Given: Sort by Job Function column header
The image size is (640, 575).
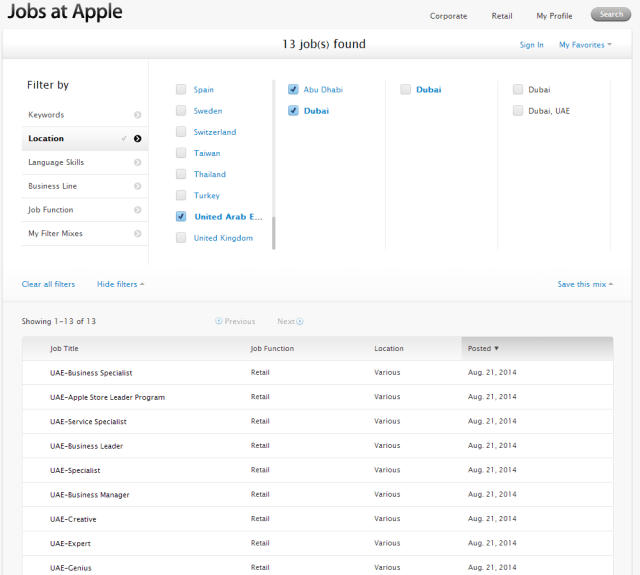Looking at the screenshot, I should 272,349.
